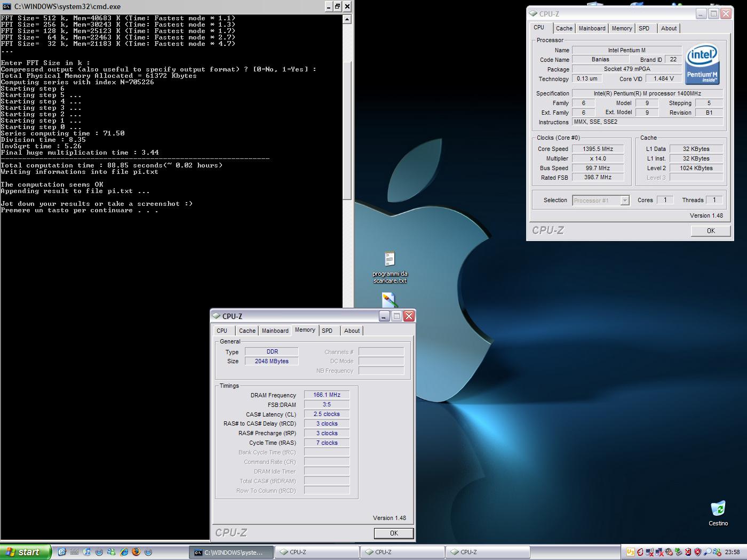The height and width of the screenshot is (560, 747).
Task: Switch to Cache tab in the memory CPU-Z window
Action: pos(247,331)
